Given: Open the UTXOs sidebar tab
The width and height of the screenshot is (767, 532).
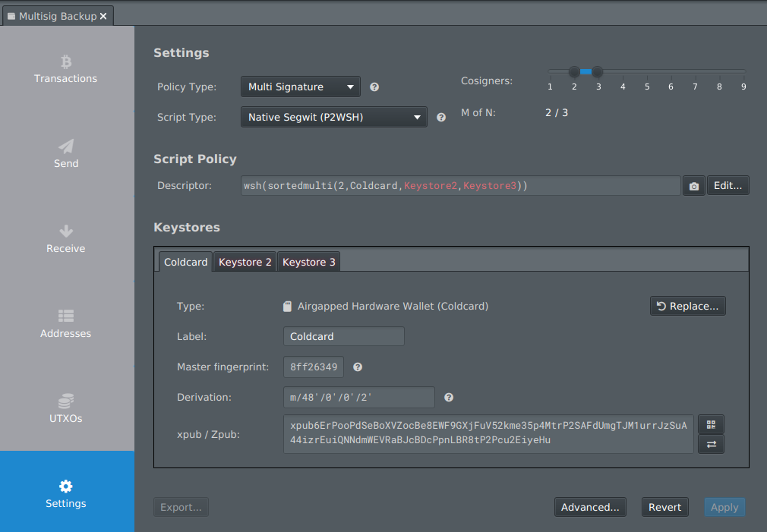Looking at the screenshot, I should click(66, 409).
